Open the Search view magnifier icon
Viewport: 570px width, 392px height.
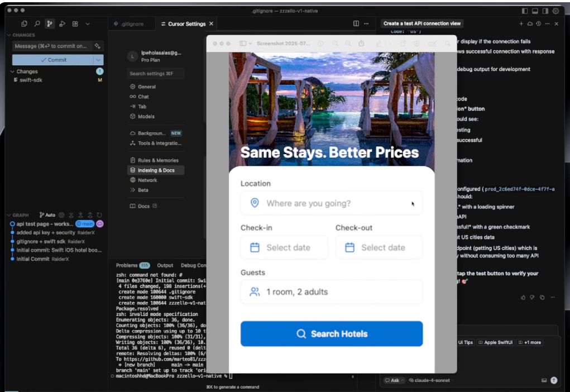click(37, 23)
